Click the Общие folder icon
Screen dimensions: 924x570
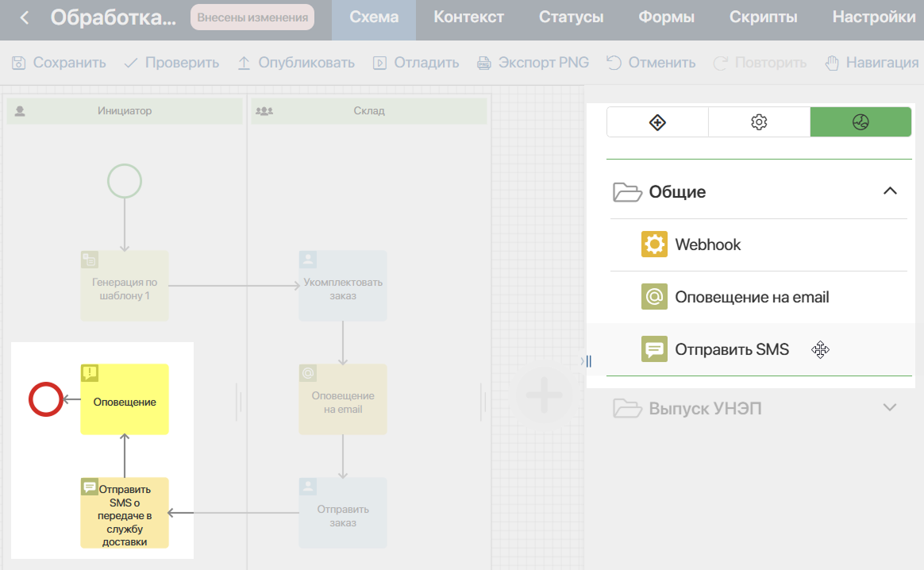[627, 191]
